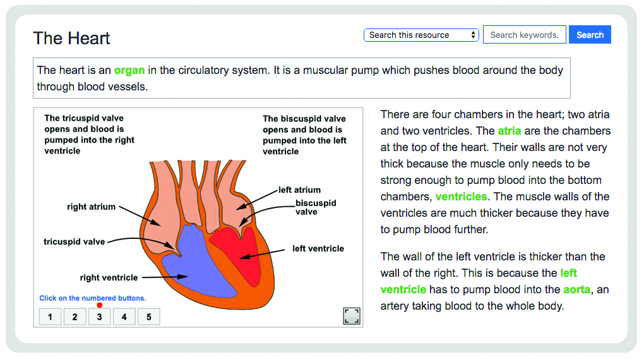Image resolution: width=644 pixels, height=359 pixels.
Task: Open the green 'left ventricle' link
Action: [x=479, y=281]
